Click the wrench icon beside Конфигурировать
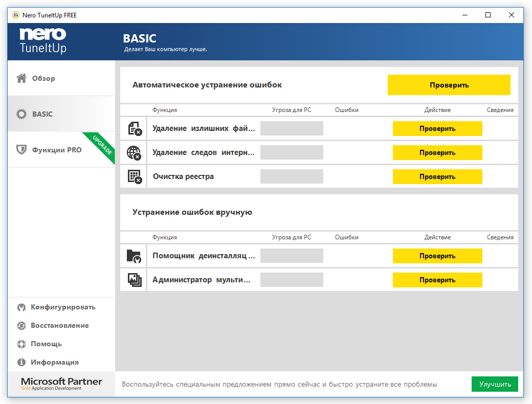 tap(21, 307)
